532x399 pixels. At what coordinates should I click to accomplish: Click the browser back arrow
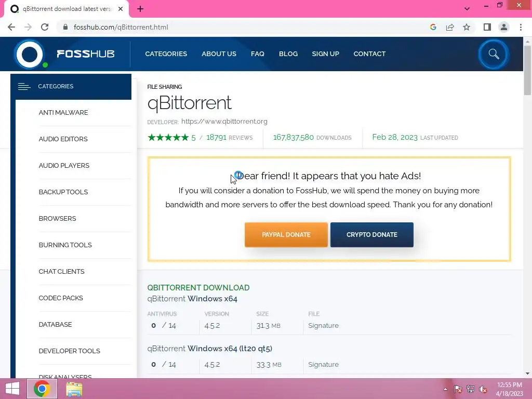[11, 27]
